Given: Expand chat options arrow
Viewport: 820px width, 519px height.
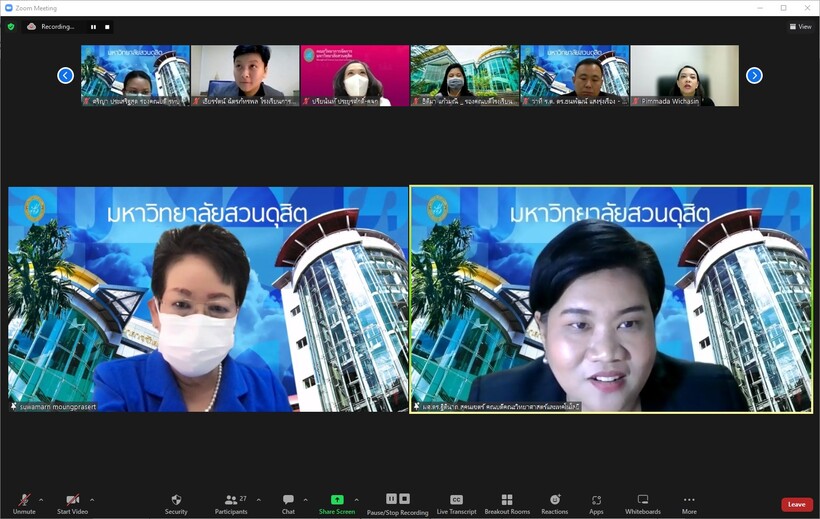Looking at the screenshot, I should [x=305, y=500].
